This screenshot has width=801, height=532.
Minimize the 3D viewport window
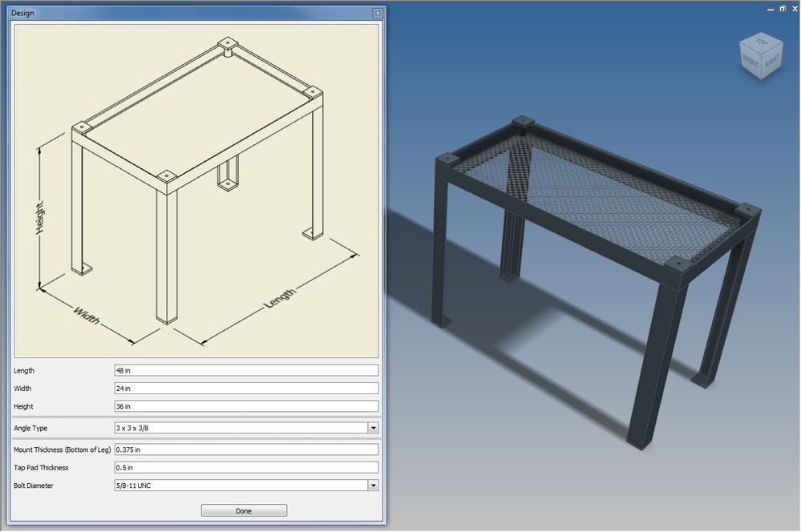(771, 9)
